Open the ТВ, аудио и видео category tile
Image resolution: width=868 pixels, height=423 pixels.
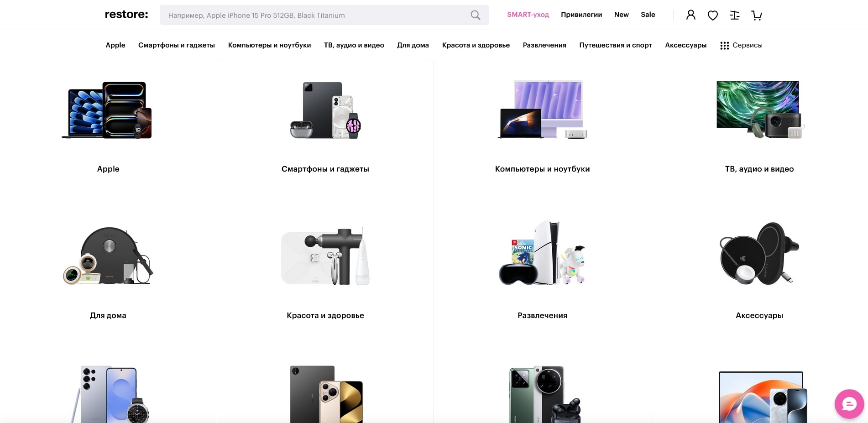(x=759, y=128)
